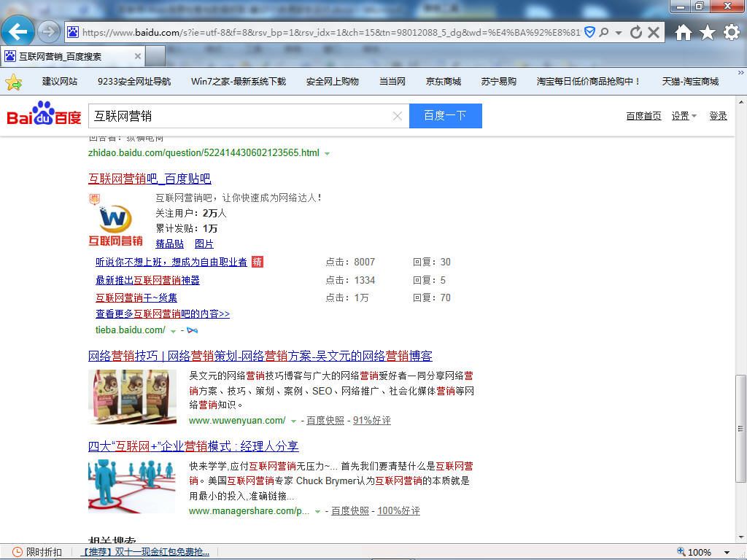Close the 互联网营销_百度搜索 tab

(x=138, y=56)
